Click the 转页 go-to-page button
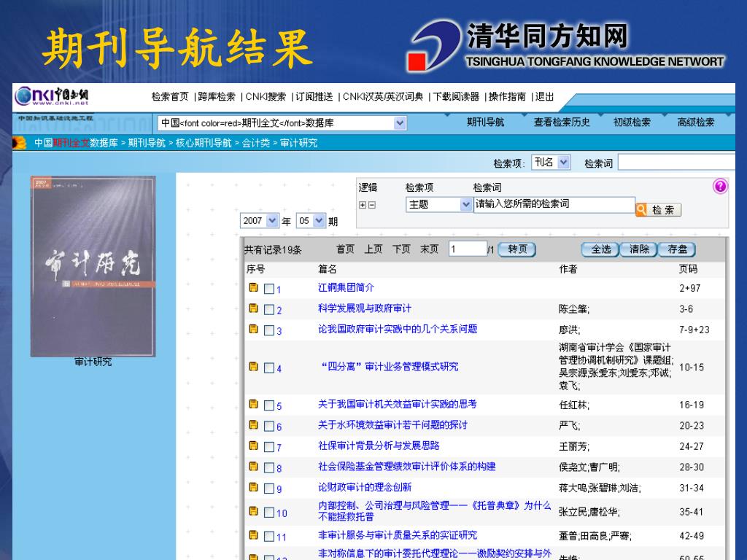Image resolution: width=747 pixels, height=560 pixels. click(517, 249)
